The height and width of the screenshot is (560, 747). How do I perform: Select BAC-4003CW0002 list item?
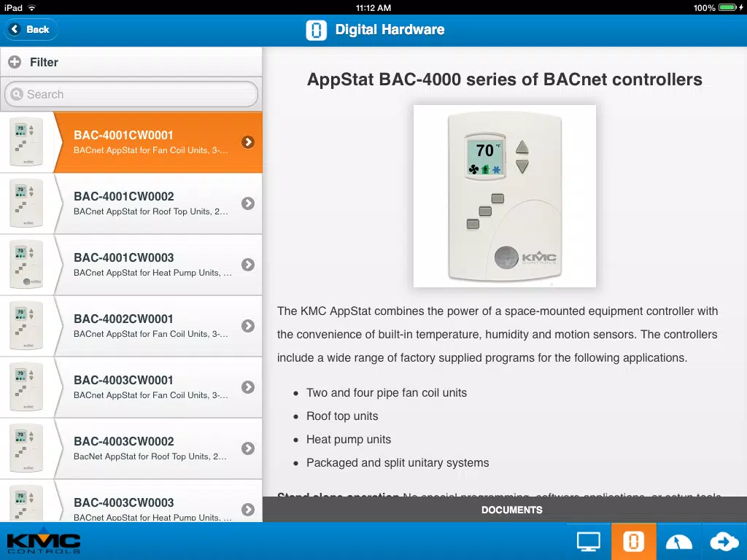click(x=131, y=448)
